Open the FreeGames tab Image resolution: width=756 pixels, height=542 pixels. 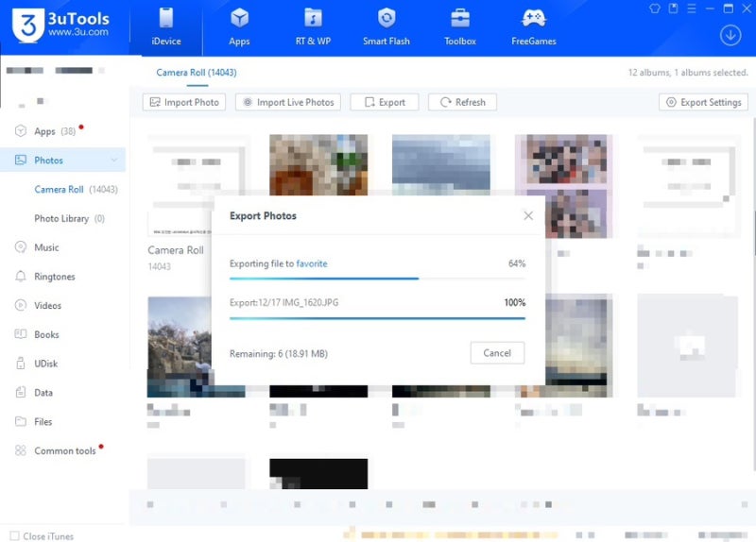534,27
